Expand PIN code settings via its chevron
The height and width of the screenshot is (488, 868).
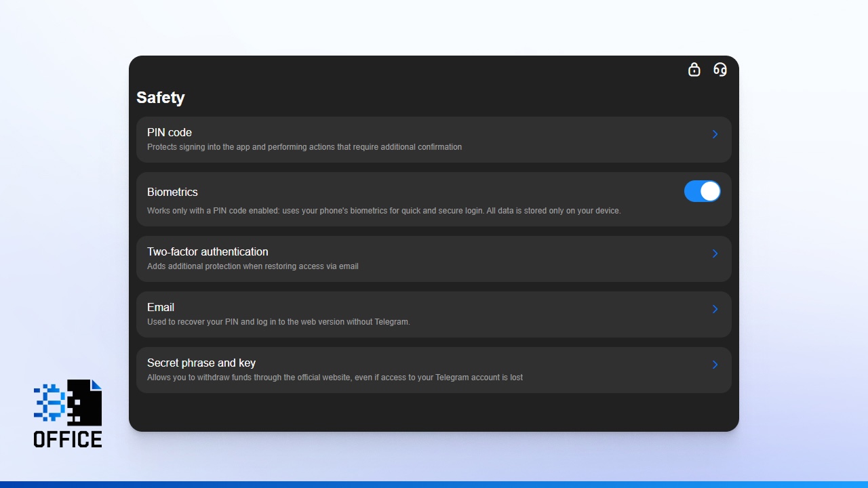[x=715, y=134]
